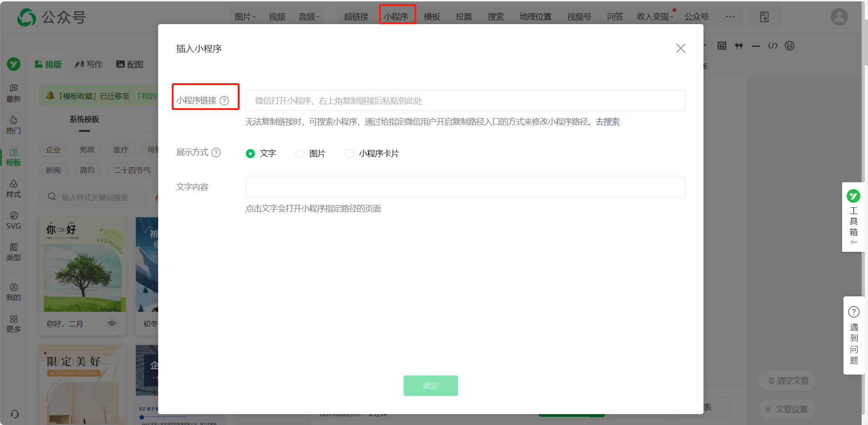Screen dimensions: 868x425
Task: Click 模板 in the top toolbar
Action: click(x=432, y=17)
